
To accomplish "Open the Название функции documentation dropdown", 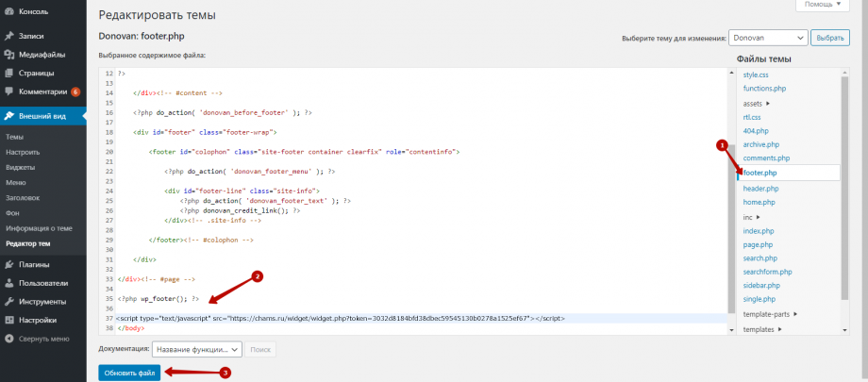I will point(196,349).
